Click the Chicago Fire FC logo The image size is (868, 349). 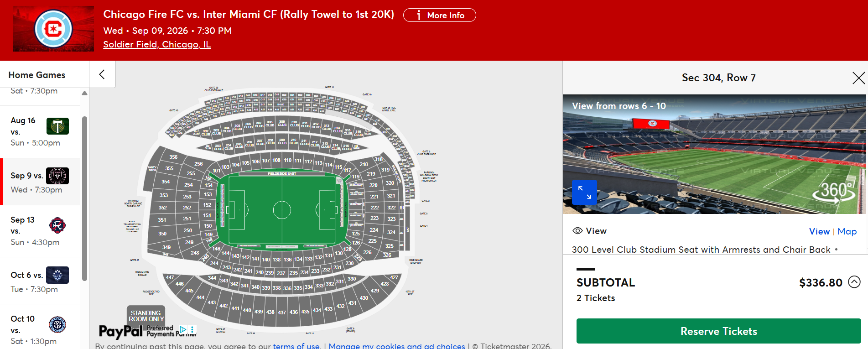pos(53,29)
